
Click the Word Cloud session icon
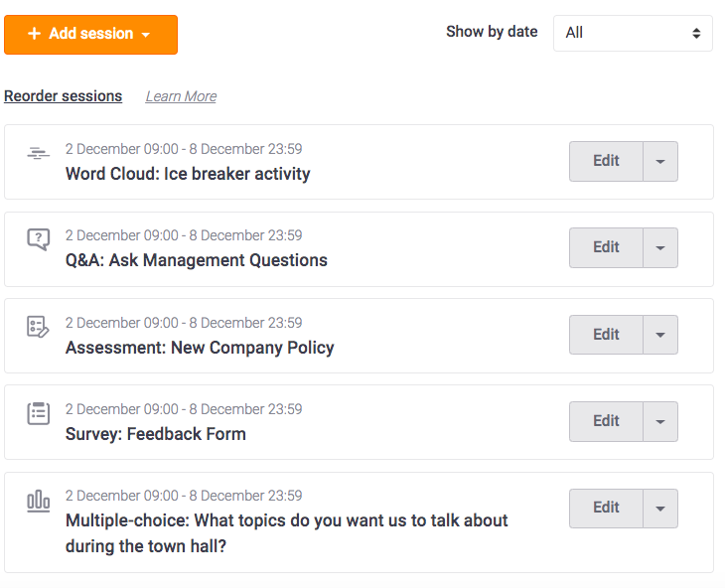tap(39, 153)
